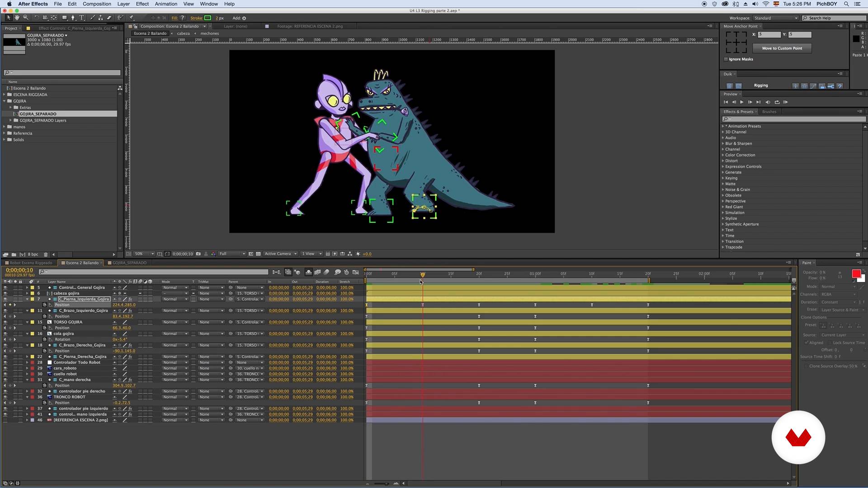This screenshot has height=488, width=868.
Task: Open the resolution Full dropdown in viewer
Action: [232, 254]
